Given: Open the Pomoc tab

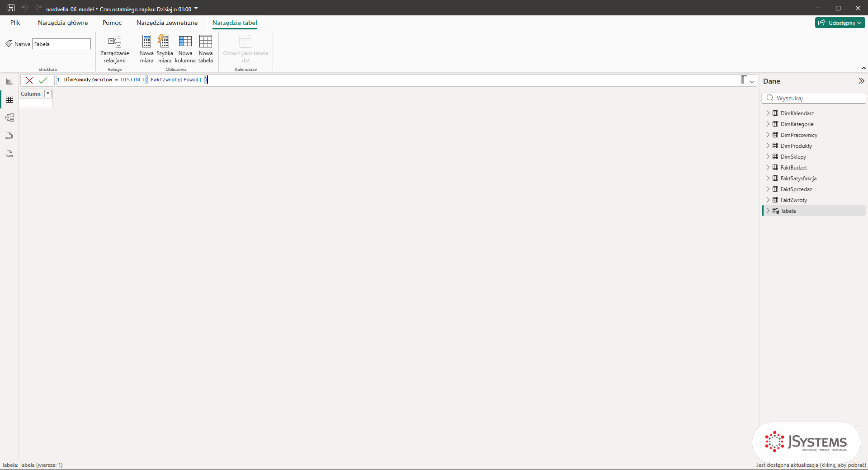Looking at the screenshot, I should (x=112, y=23).
